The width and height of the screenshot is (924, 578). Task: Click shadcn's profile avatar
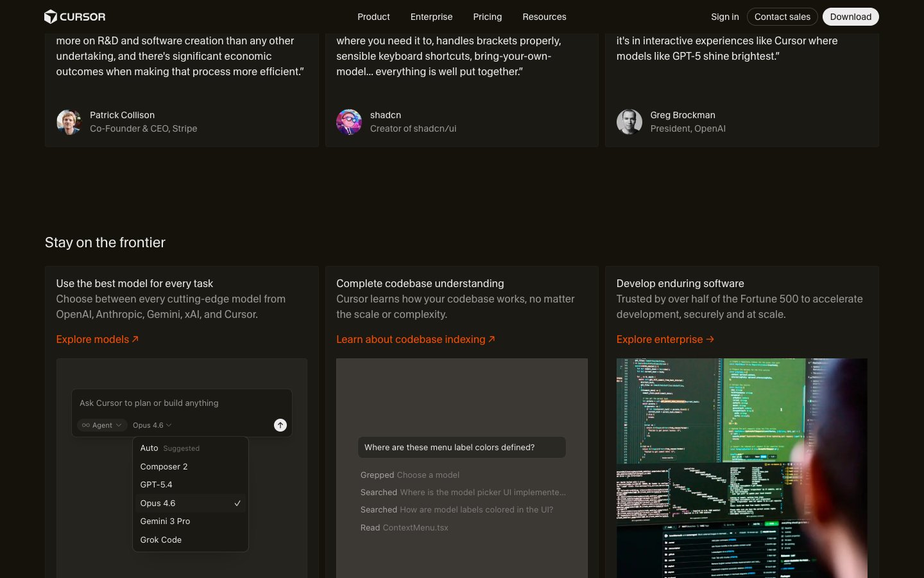(x=349, y=122)
